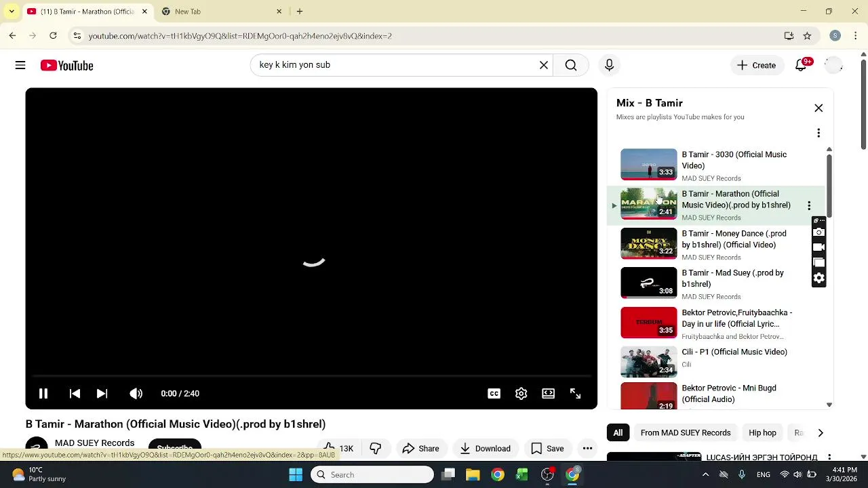
Task: Open site information icon in address bar
Action: 77,35
